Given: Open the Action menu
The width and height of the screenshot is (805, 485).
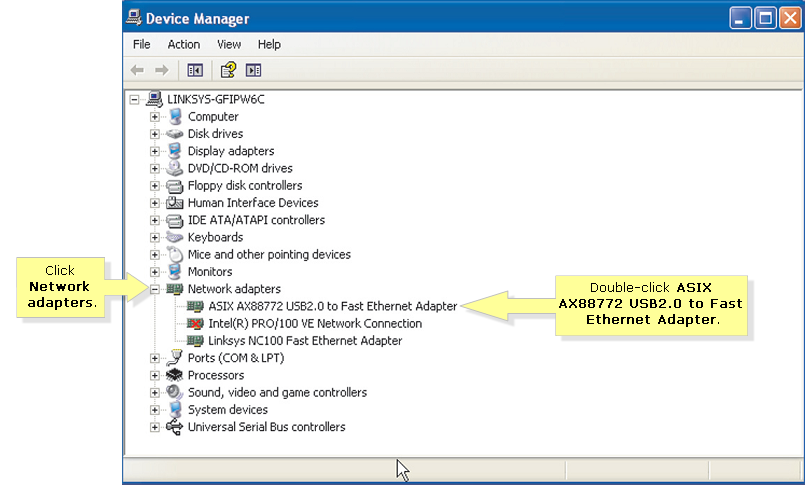Looking at the screenshot, I should (184, 45).
